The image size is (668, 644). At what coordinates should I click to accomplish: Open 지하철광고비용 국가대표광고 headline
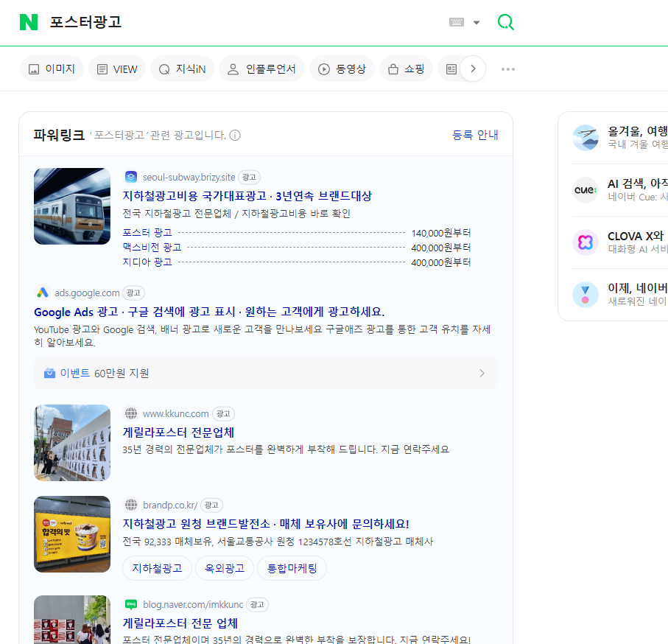coord(247,196)
